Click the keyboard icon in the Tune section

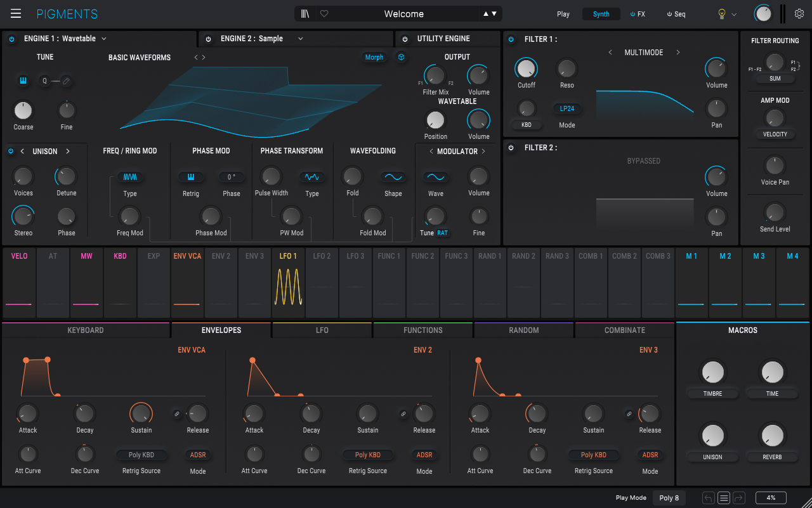coord(23,81)
